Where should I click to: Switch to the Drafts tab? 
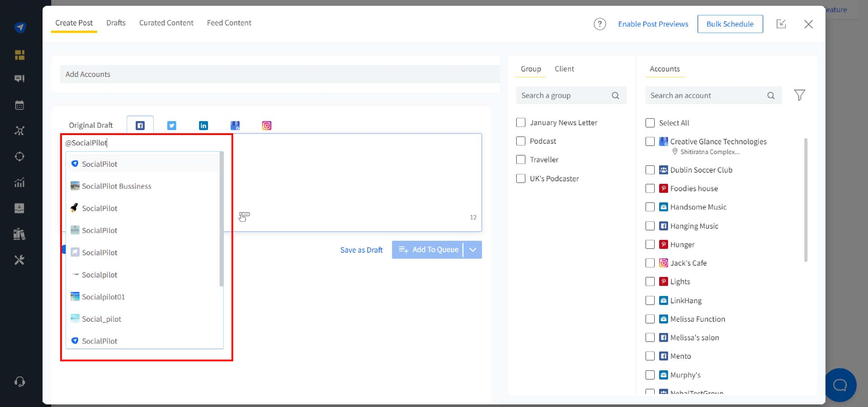116,23
